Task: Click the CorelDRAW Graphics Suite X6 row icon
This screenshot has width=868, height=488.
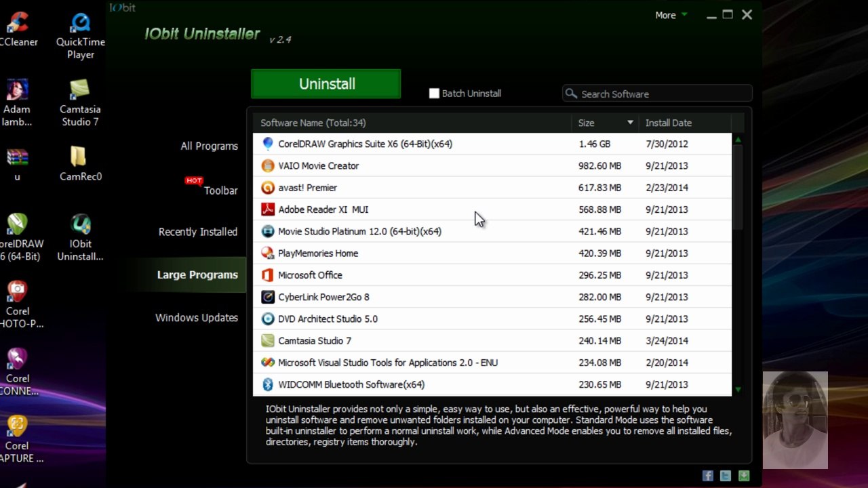Action: click(268, 144)
